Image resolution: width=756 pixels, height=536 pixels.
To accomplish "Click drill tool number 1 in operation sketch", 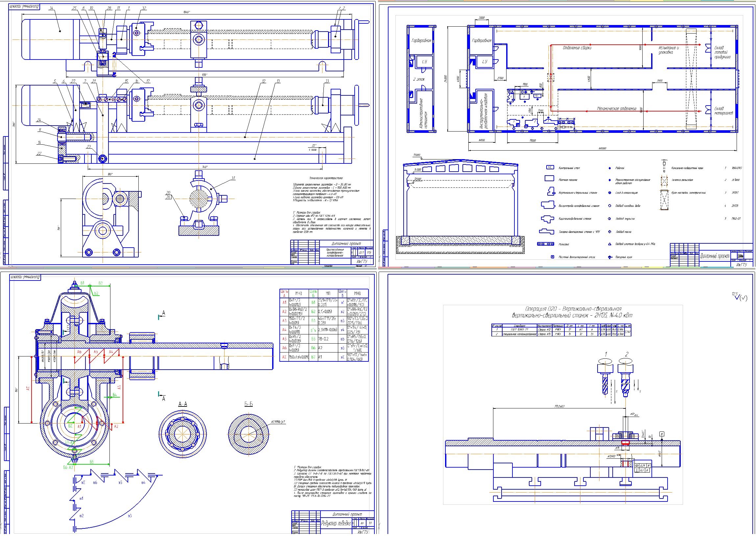I will click(x=605, y=378).
